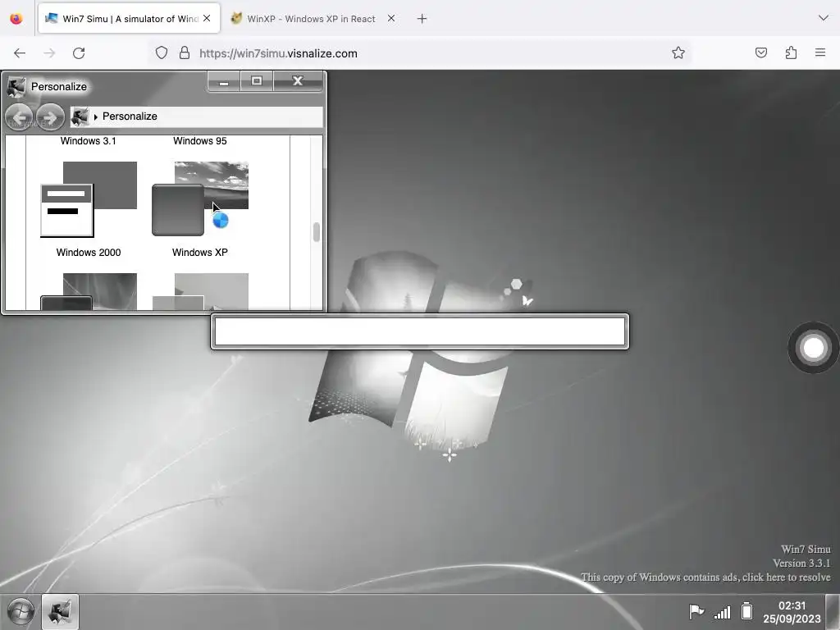The height and width of the screenshot is (630, 840).
Task: Open the Save to Pocket button
Action: coord(761,53)
